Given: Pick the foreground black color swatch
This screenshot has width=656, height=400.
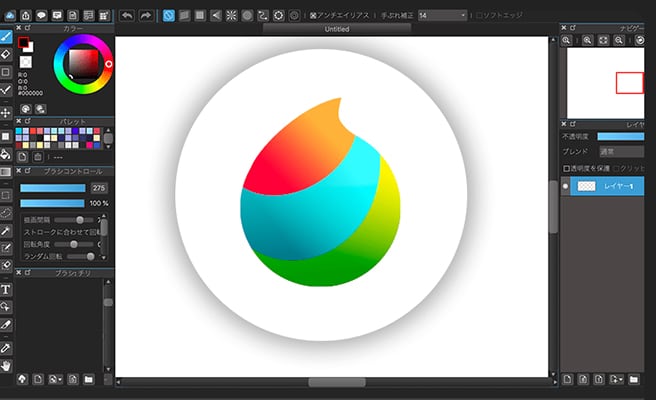Looking at the screenshot, I should [x=23, y=42].
